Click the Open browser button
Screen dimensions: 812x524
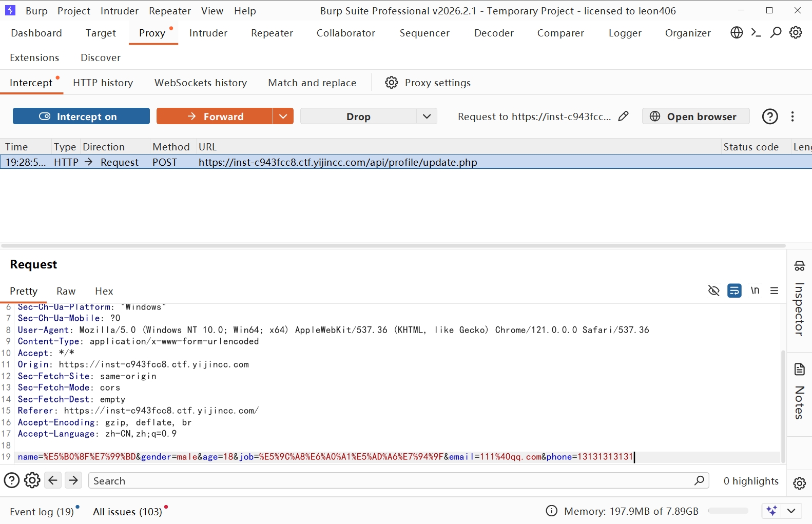tap(695, 117)
